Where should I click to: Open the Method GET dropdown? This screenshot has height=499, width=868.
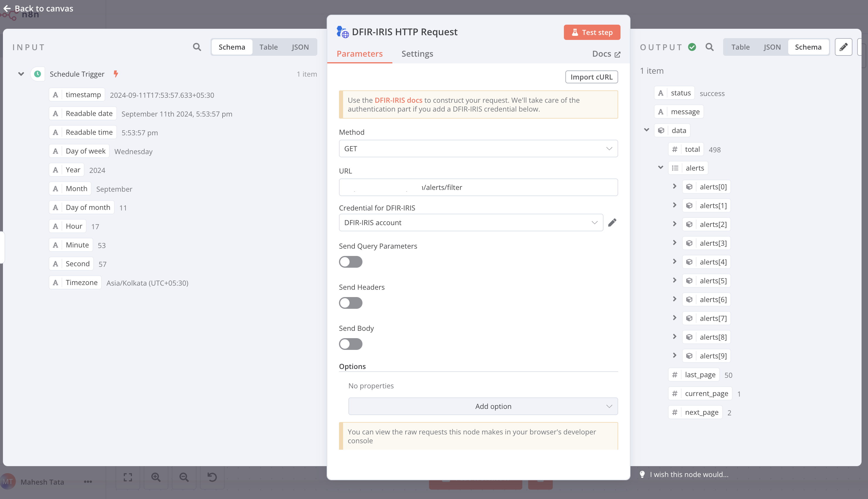click(478, 149)
